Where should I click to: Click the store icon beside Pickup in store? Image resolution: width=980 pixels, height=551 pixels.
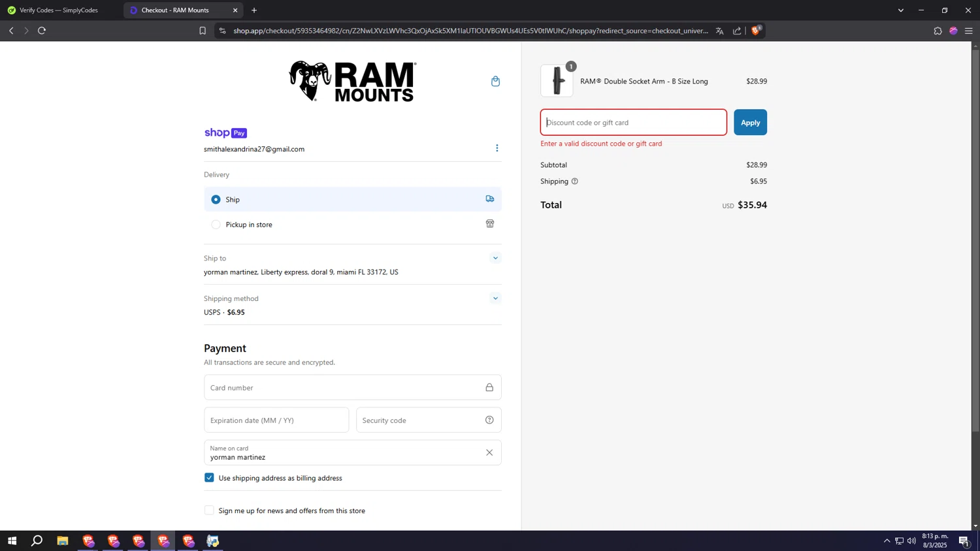(x=489, y=224)
